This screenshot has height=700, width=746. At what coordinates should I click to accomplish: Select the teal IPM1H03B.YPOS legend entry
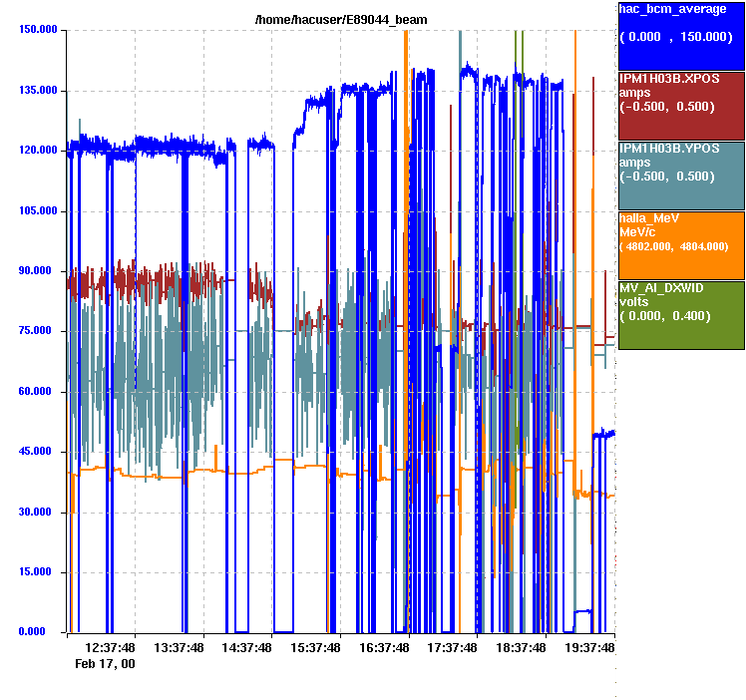point(681,175)
